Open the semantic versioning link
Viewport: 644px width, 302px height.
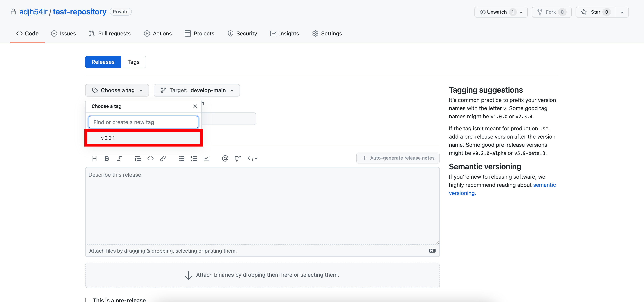pyautogui.click(x=544, y=185)
